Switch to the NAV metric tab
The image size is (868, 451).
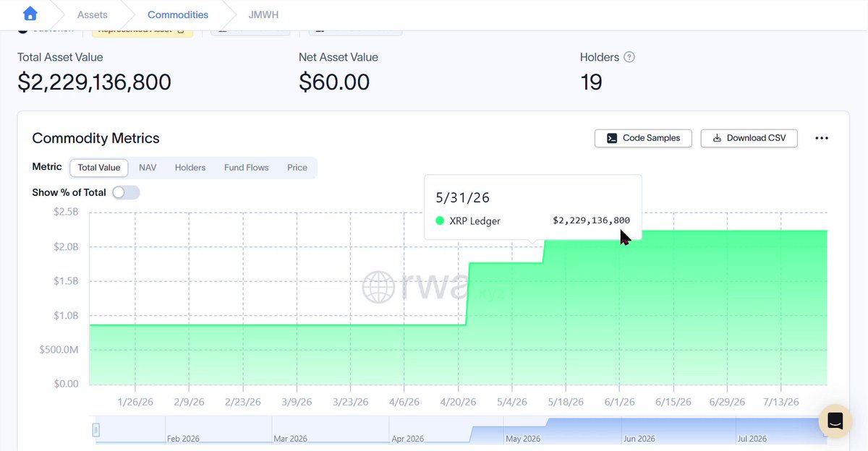click(x=148, y=168)
